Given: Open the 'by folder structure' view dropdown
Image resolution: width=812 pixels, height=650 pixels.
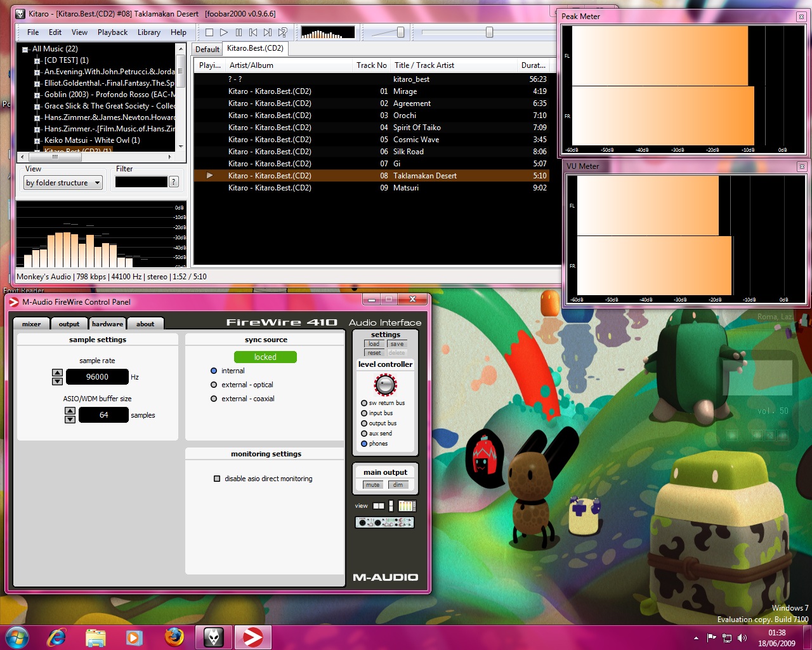Looking at the screenshot, I should tap(63, 183).
